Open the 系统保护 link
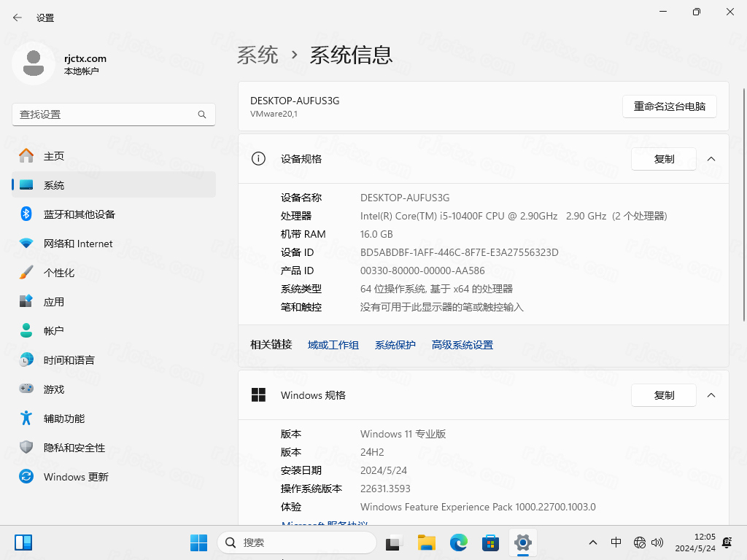Viewport: 747px width, 560px height. [395, 345]
